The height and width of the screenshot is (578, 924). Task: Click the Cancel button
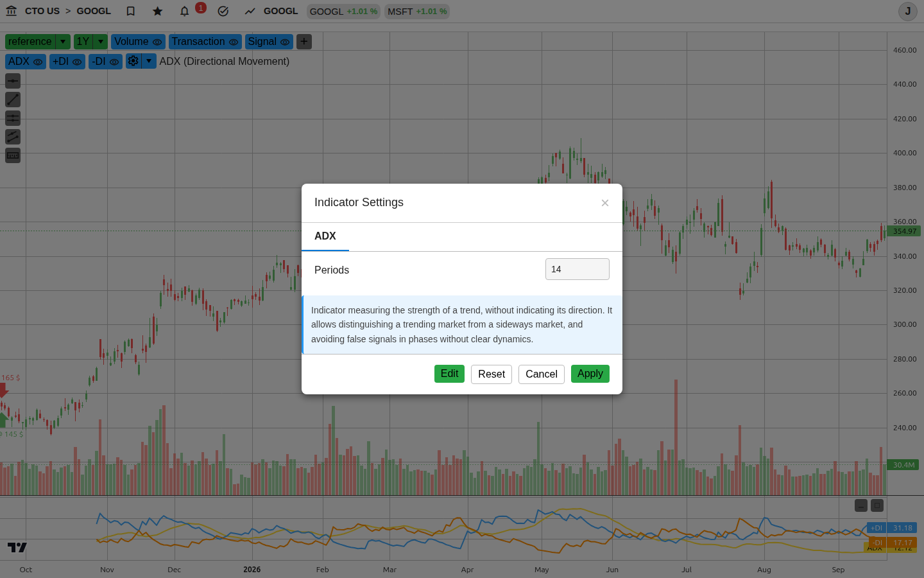click(542, 374)
